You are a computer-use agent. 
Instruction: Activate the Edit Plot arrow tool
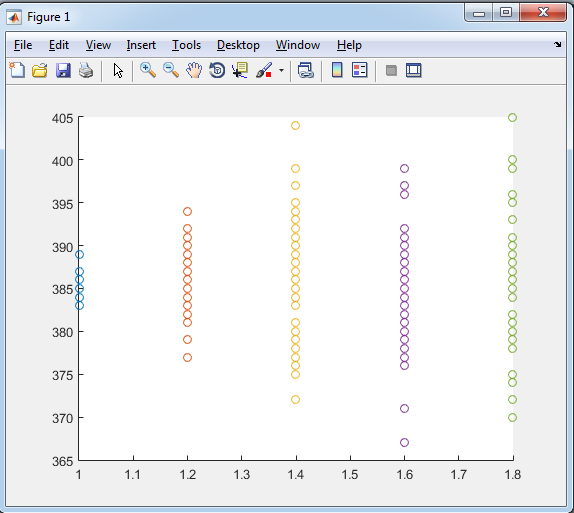(118, 70)
